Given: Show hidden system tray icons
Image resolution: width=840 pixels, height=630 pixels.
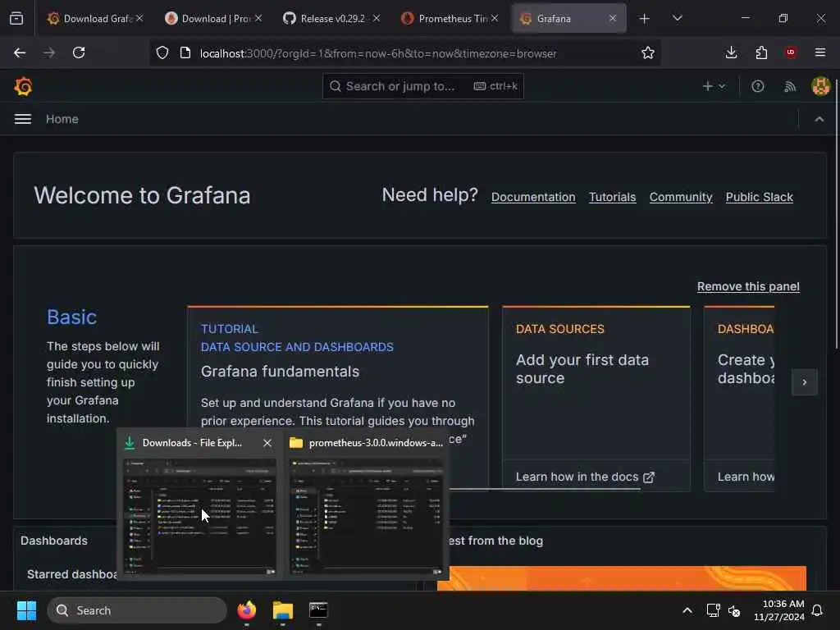Looking at the screenshot, I should click(687, 610).
